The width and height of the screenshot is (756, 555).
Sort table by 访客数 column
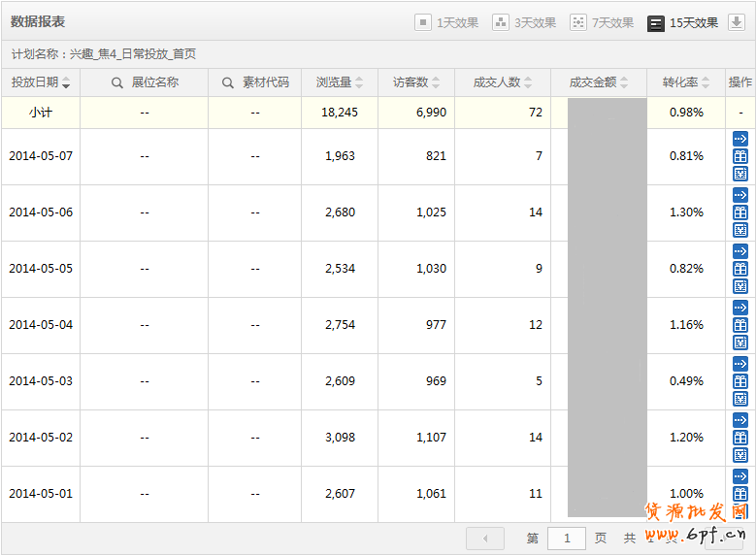tap(416, 83)
